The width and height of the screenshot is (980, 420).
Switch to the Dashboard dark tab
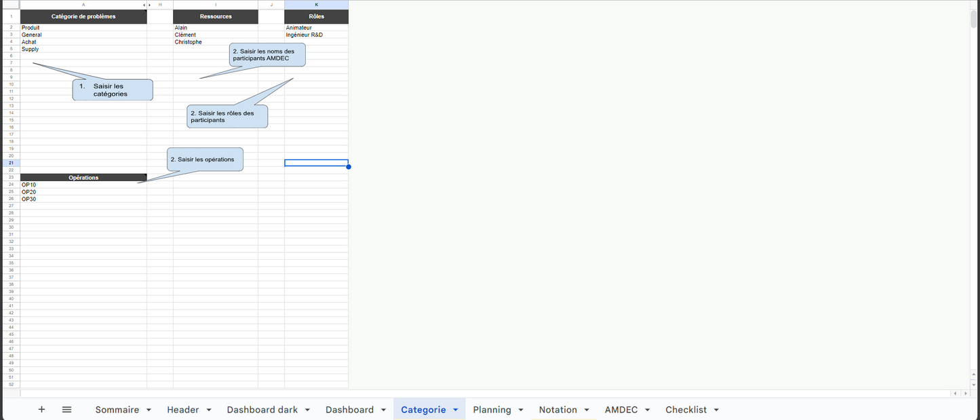(x=262, y=410)
